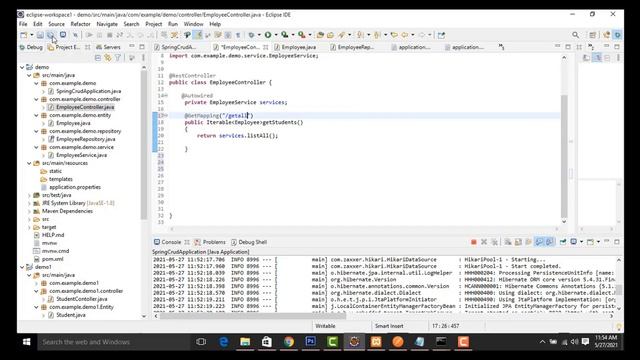Open pom.xml in the demo project
The width and height of the screenshot is (640, 360).
[x=52, y=259]
